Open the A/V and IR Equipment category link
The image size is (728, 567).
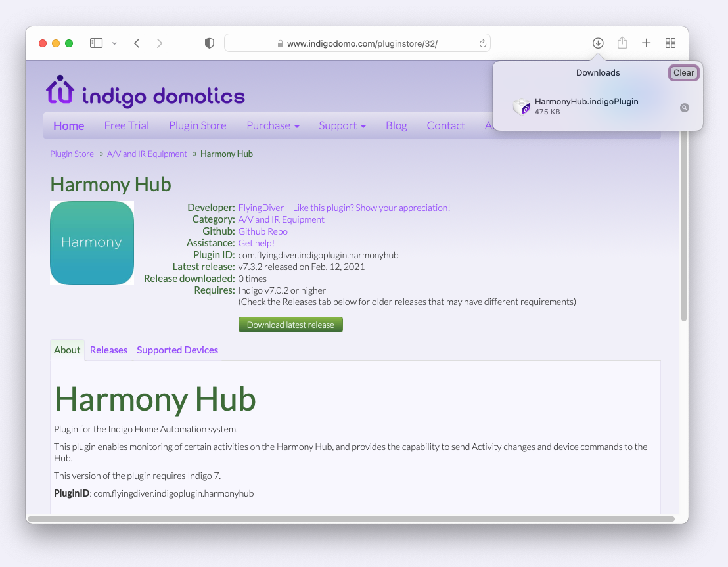[281, 219]
